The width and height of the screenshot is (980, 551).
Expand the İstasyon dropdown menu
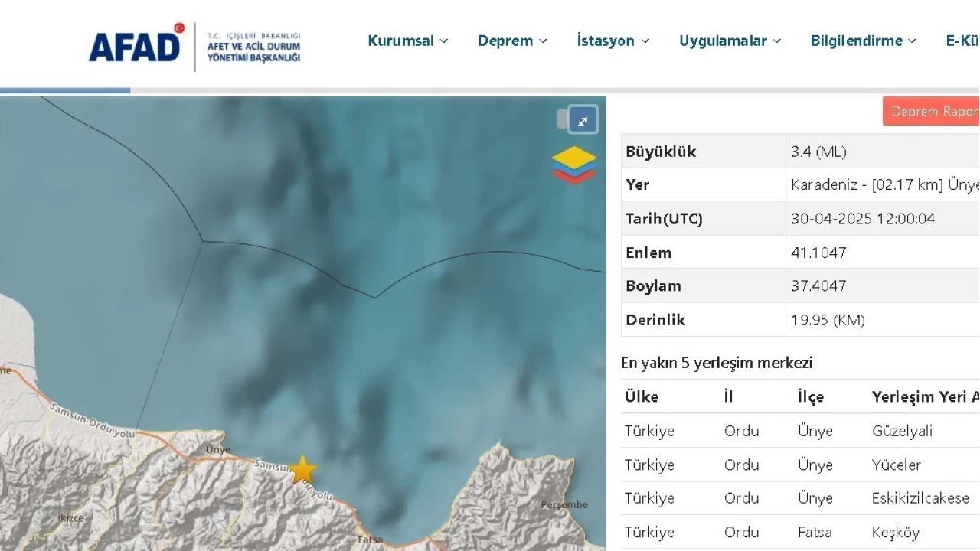[x=612, y=41]
